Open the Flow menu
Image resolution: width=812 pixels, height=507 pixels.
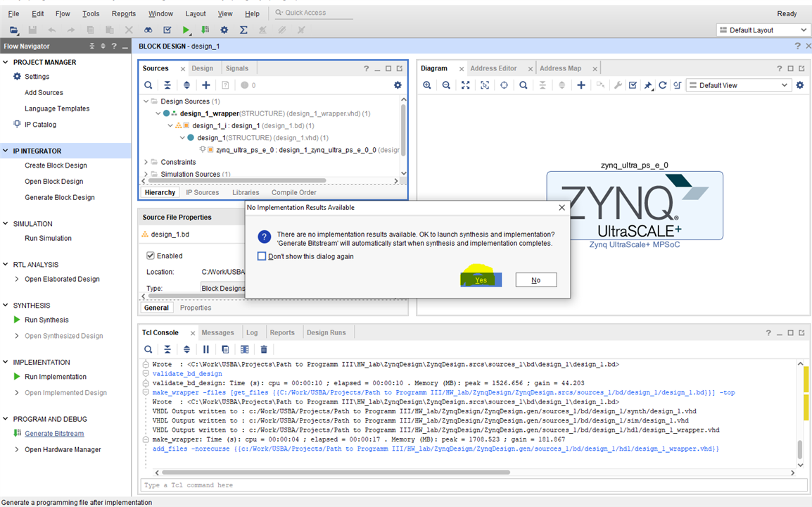point(63,13)
